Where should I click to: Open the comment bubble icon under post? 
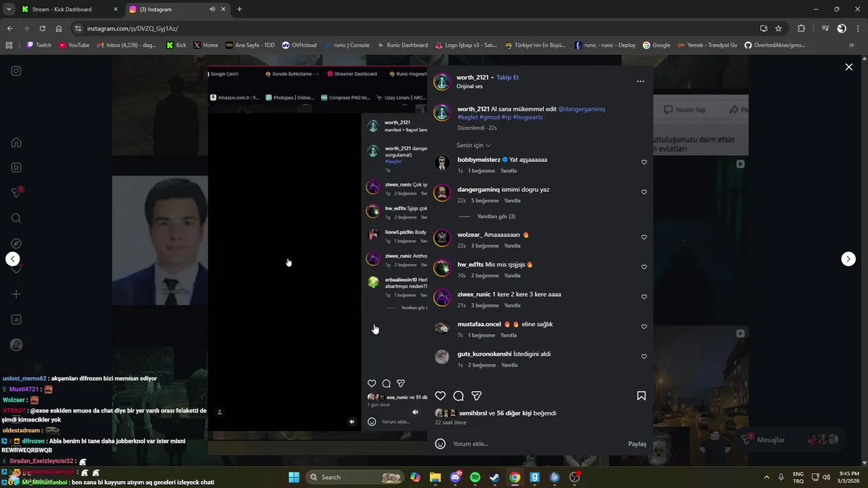pos(458,396)
